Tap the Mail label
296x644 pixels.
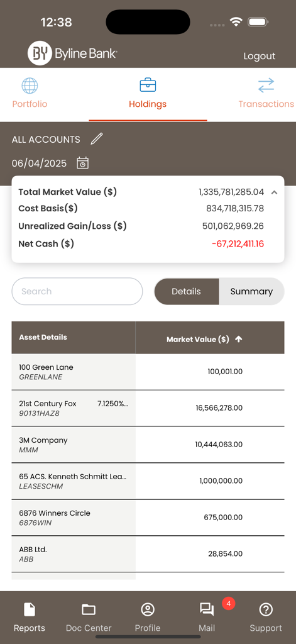(207, 628)
